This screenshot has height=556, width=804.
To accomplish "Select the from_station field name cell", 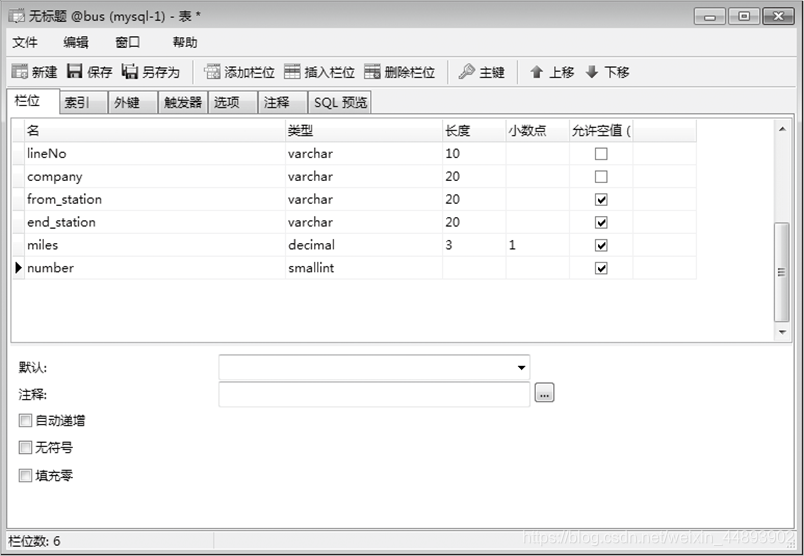I will click(x=155, y=200).
